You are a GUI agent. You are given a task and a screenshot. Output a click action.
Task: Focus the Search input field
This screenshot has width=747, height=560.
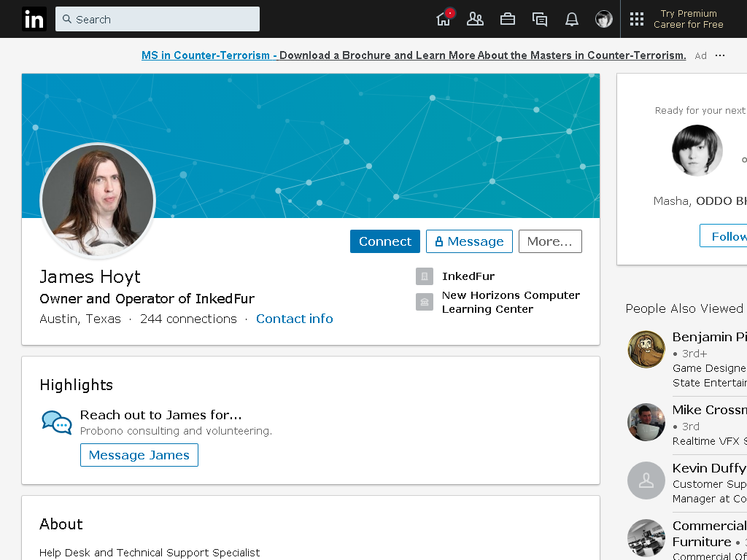point(158,19)
